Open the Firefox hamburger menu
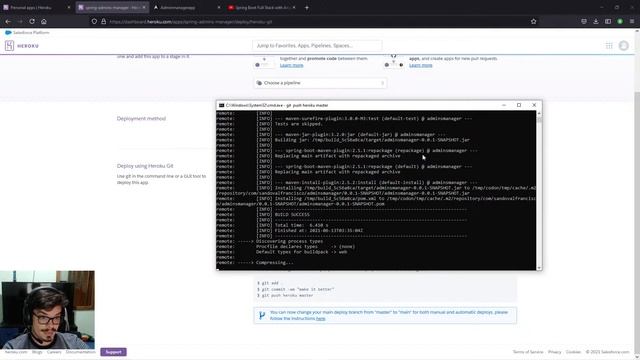Screen dimensions: 640x360 pyautogui.click(x=632, y=21)
